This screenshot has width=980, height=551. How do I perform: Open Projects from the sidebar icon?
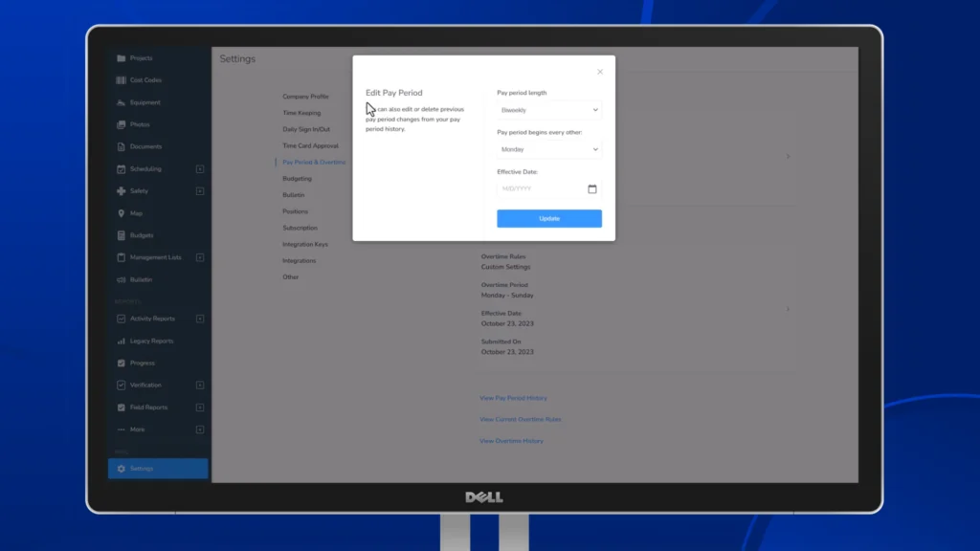pos(122,58)
